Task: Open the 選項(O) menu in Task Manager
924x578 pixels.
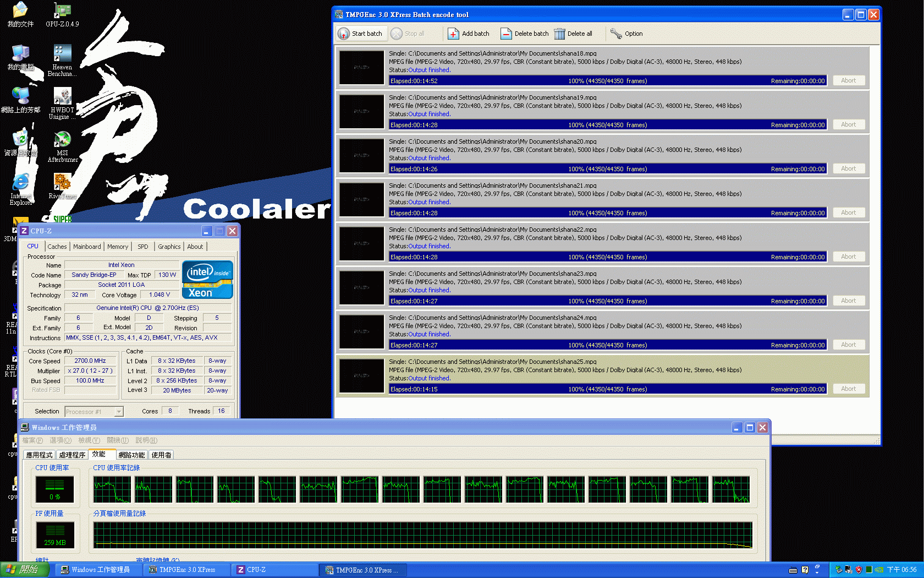Action: tap(61, 440)
